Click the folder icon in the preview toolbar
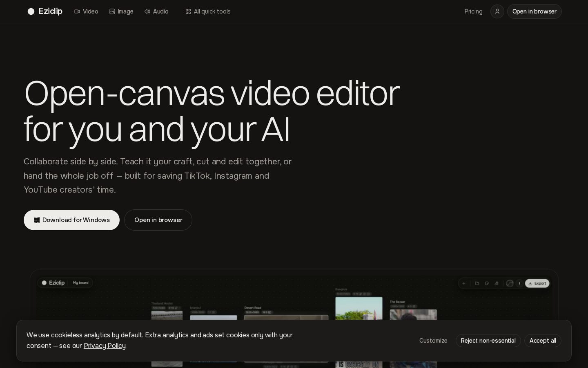 point(477,283)
